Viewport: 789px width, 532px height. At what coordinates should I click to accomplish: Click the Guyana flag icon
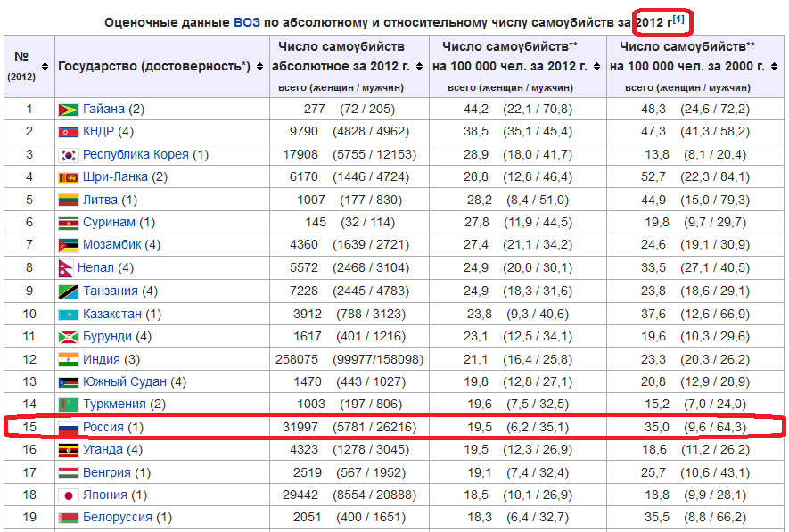pyautogui.click(x=68, y=110)
